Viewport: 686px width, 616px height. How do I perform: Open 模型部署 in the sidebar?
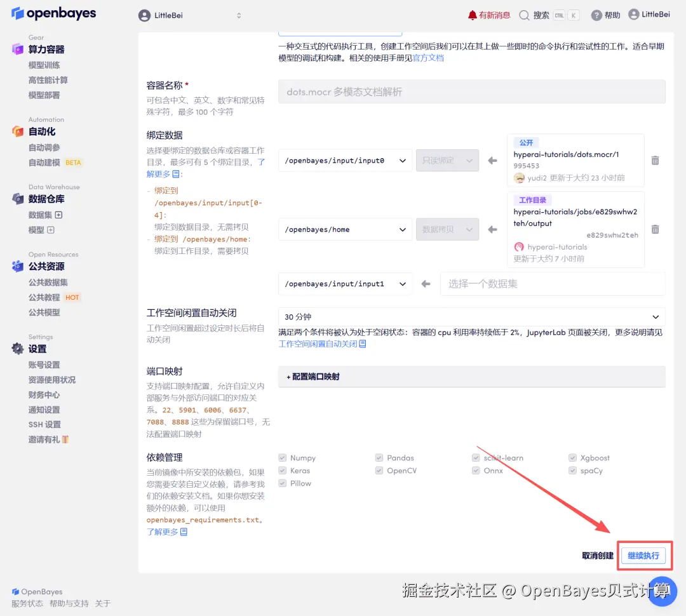[x=44, y=95]
